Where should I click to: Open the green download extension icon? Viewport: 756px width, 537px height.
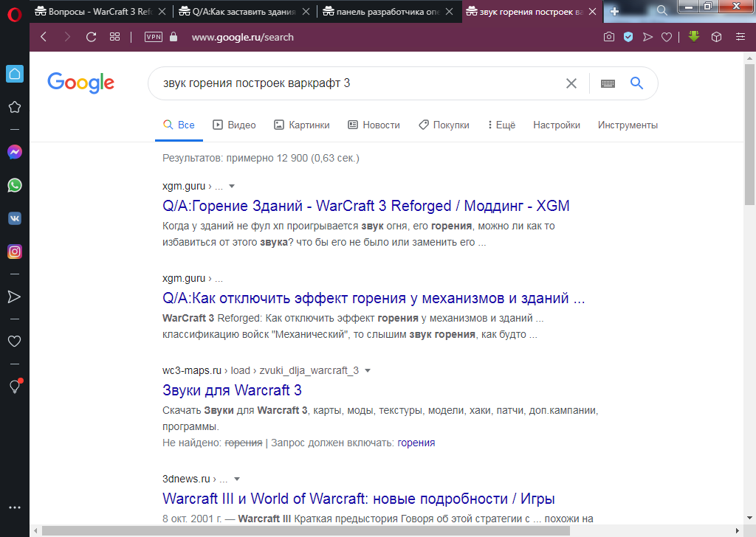pos(694,36)
